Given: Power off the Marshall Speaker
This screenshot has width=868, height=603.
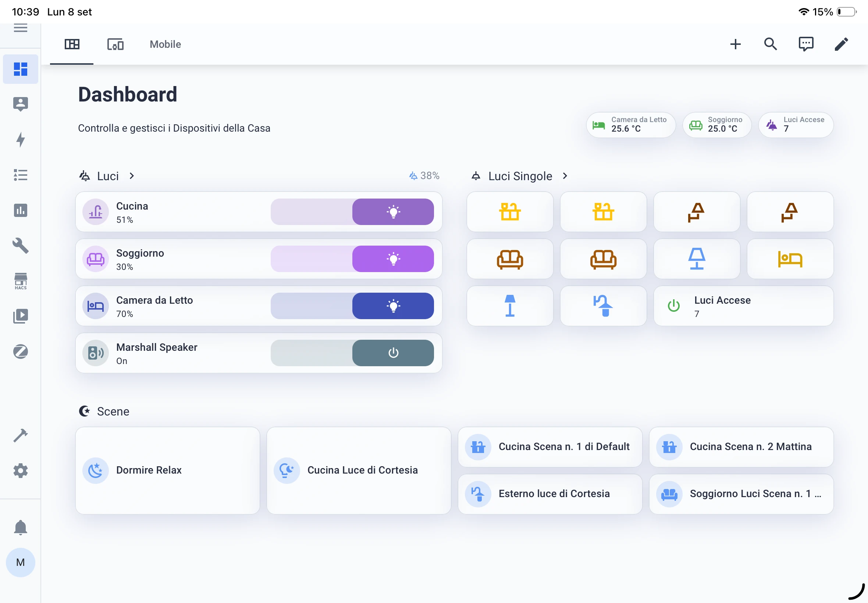Looking at the screenshot, I should (x=393, y=353).
